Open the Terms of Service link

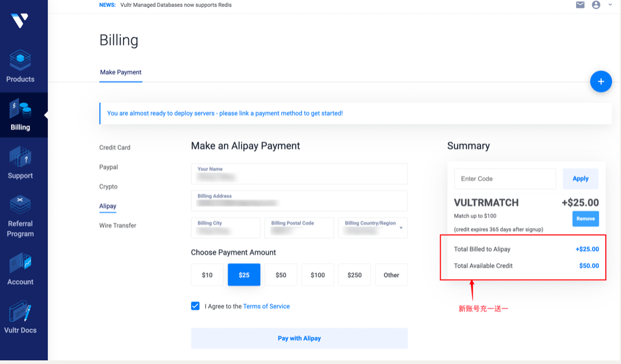tap(266, 306)
